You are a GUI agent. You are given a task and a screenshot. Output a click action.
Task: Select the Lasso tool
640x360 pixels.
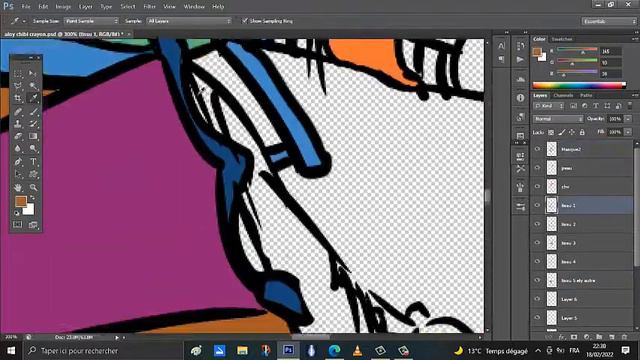pos(18,86)
